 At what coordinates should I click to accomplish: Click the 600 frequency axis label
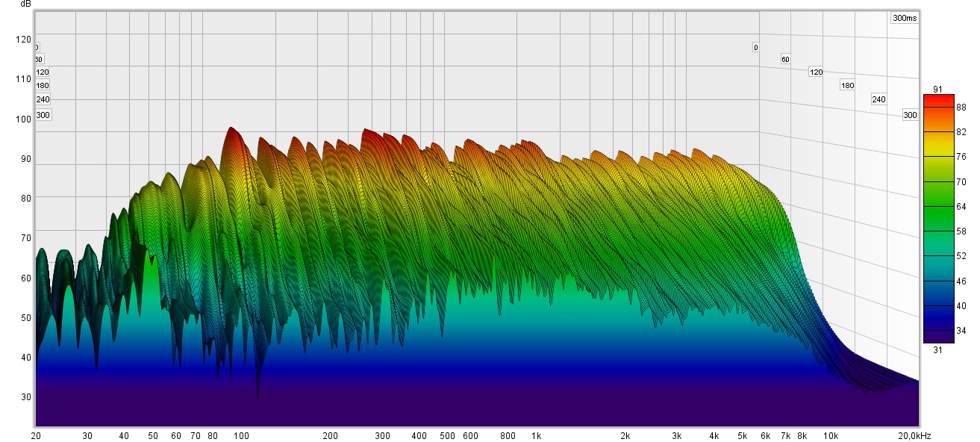470,435
